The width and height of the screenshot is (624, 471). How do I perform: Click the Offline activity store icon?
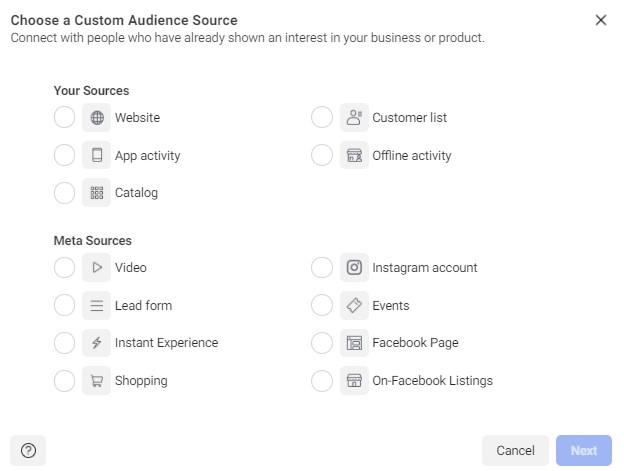click(354, 156)
